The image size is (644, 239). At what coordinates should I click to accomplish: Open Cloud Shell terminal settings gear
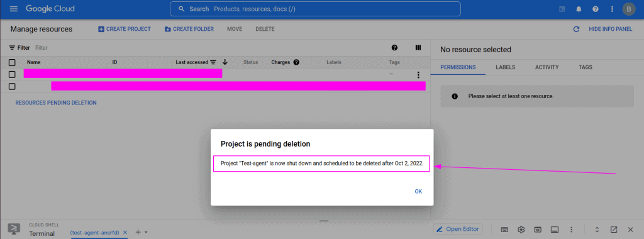[x=521, y=229]
